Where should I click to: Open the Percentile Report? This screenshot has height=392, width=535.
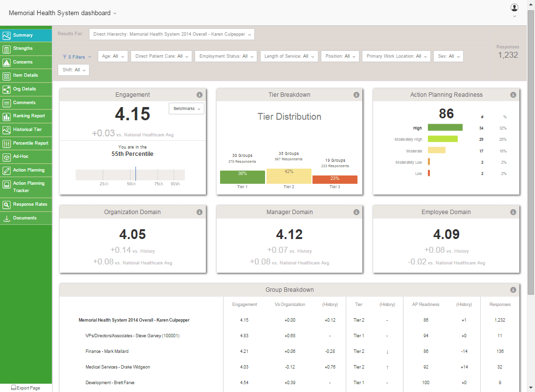click(23, 143)
